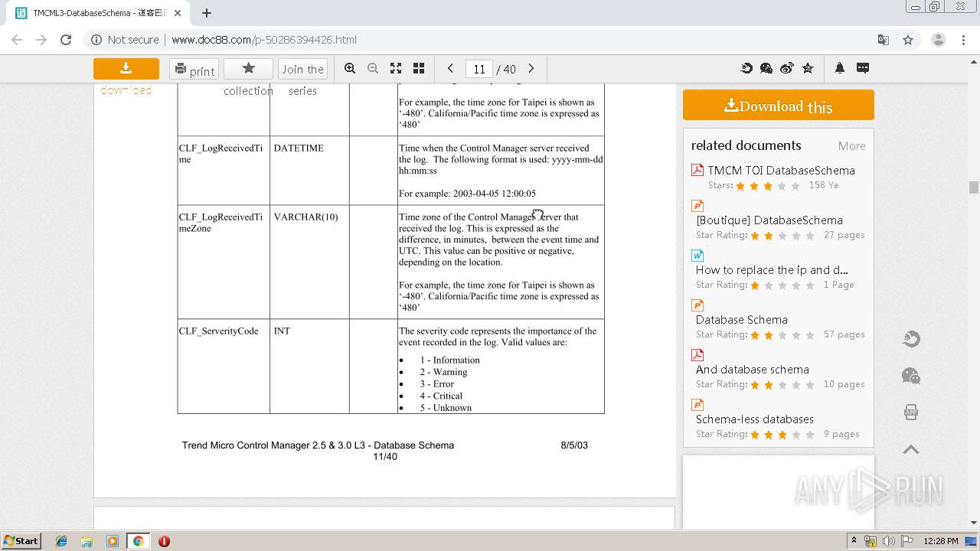Launch Internet Explorer from taskbar
980x551 pixels.
[61, 541]
